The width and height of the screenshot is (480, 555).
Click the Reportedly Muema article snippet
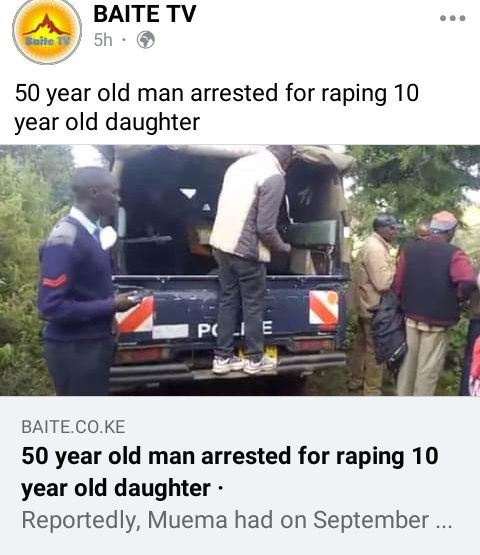click(x=236, y=520)
